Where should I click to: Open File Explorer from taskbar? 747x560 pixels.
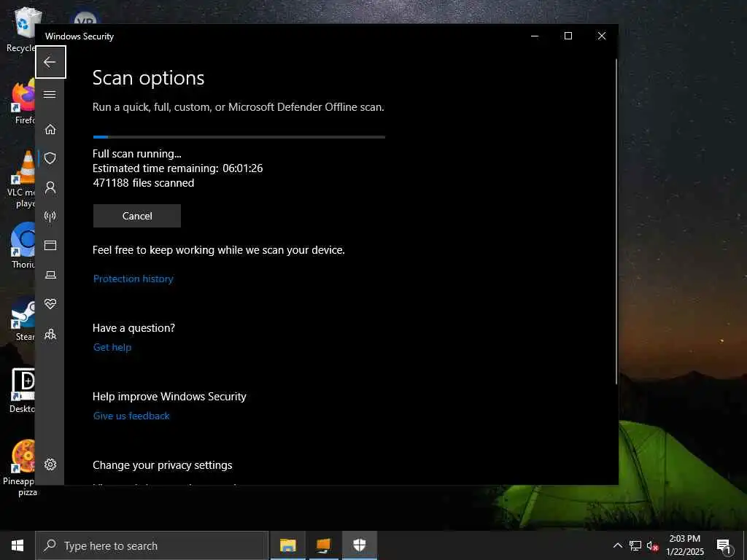tap(287, 545)
